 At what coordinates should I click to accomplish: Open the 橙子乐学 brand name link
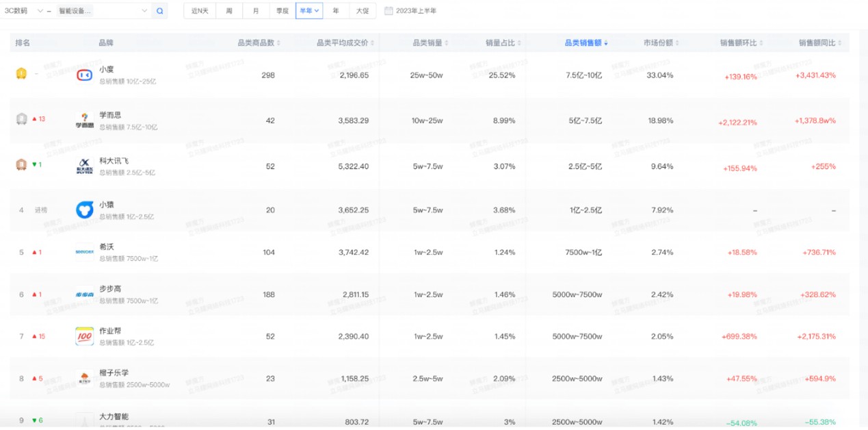114,373
